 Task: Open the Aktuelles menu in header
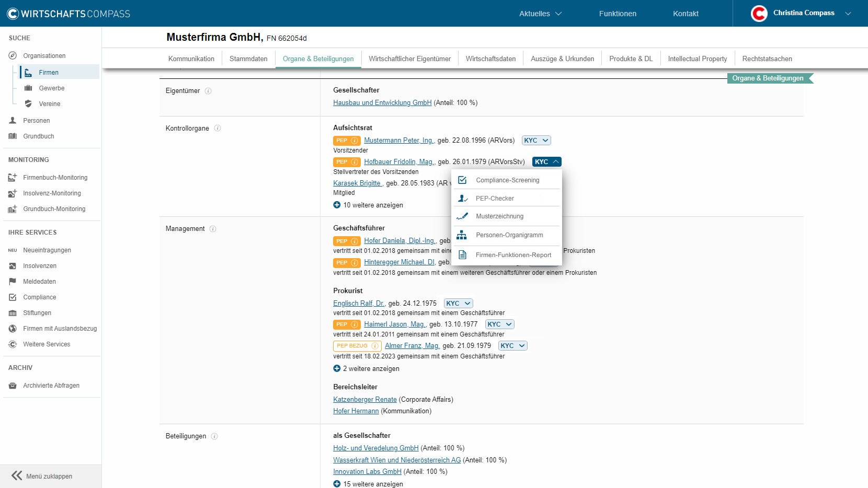tap(540, 14)
